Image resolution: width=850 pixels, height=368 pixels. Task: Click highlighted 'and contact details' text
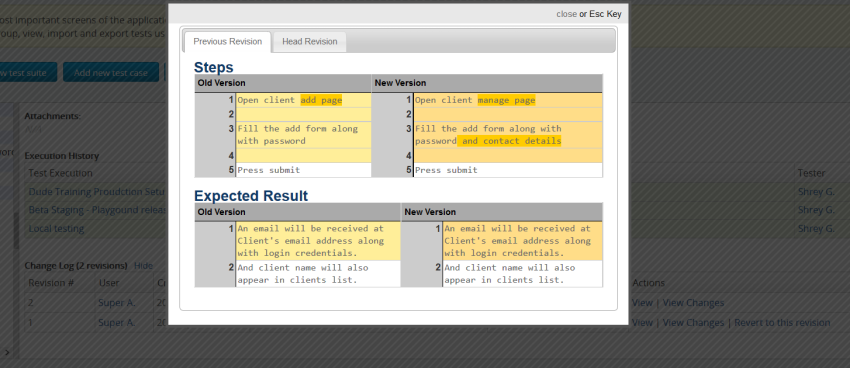click(x=510, y=141)
